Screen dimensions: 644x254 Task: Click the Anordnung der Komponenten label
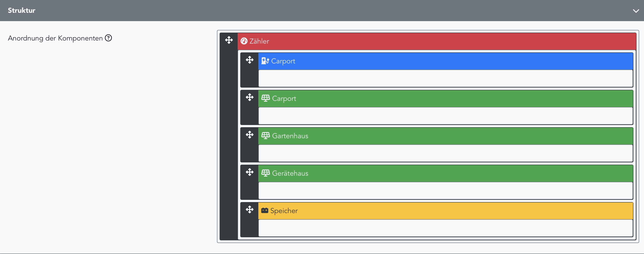click(x=55, y=38)
